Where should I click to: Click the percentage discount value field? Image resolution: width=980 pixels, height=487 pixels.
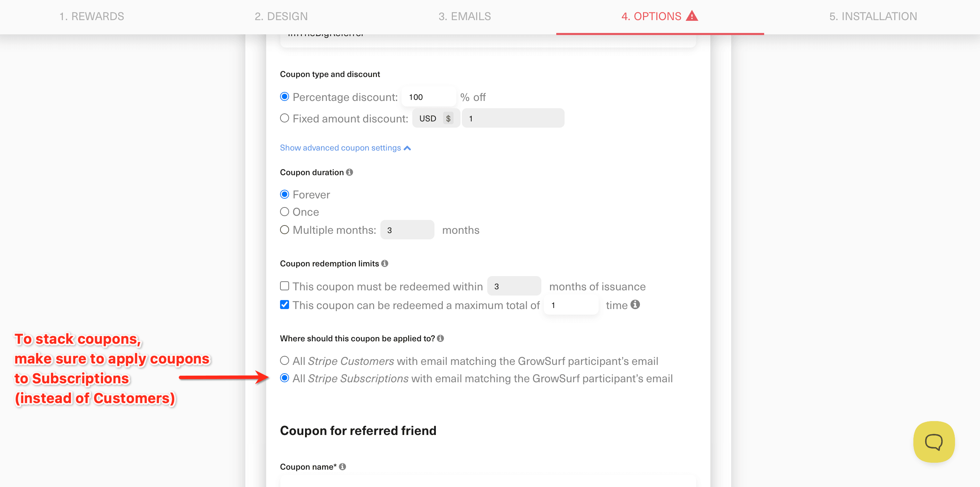[428, 96]
